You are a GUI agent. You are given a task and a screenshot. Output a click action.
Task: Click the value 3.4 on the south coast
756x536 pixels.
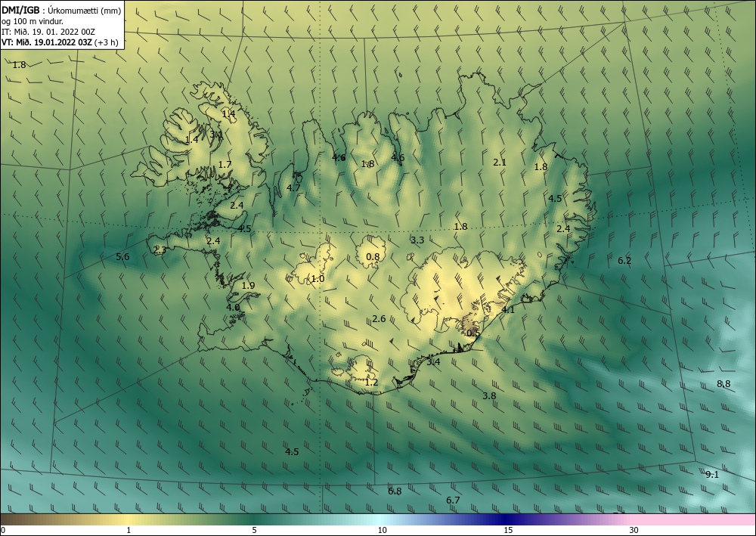433,362
